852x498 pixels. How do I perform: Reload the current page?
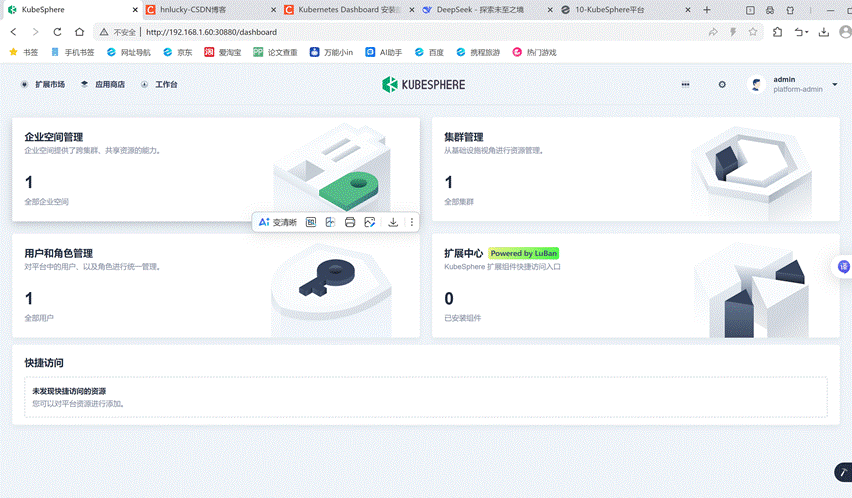click(57, 32)
